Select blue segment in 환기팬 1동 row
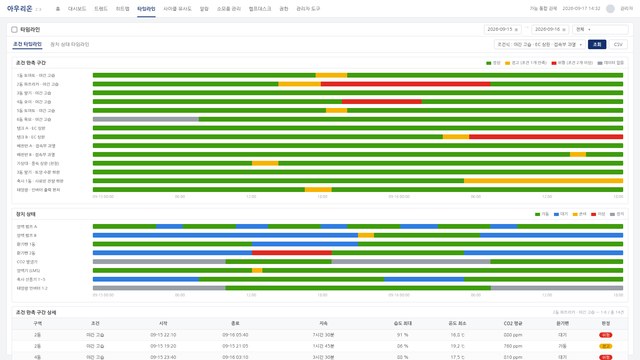 305,244
